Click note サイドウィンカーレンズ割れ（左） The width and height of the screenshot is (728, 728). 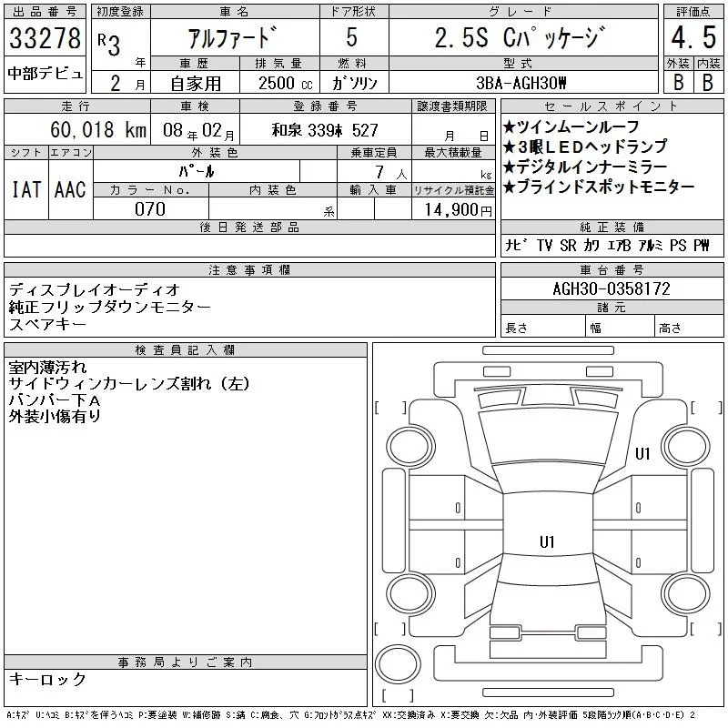pos(129,383)
